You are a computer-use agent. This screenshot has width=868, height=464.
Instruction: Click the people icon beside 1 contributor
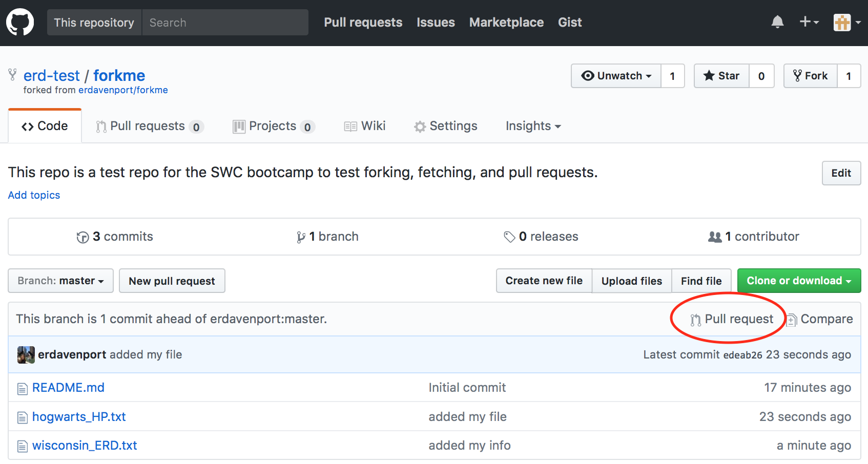[715, 237]
